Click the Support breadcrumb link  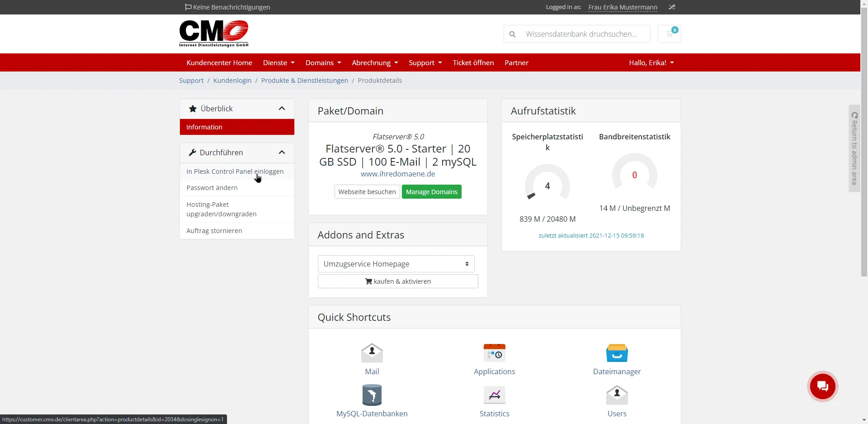(x=191, y=81)
